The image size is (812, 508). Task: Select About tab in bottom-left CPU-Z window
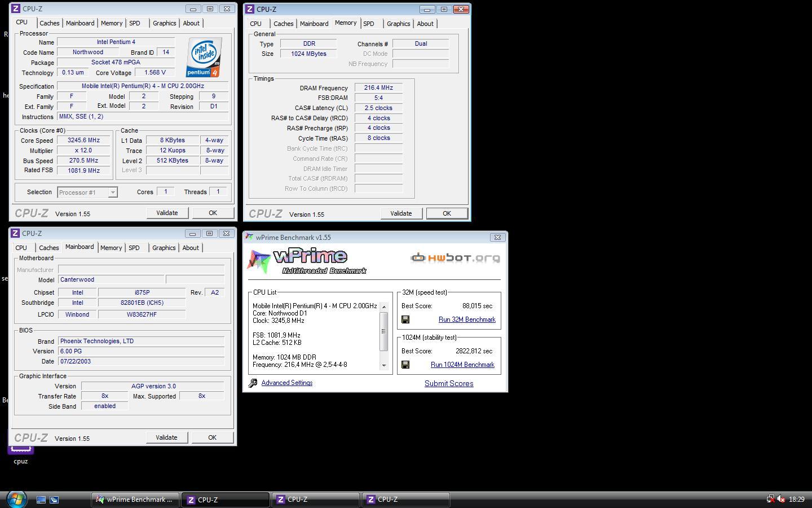point(191,248)
